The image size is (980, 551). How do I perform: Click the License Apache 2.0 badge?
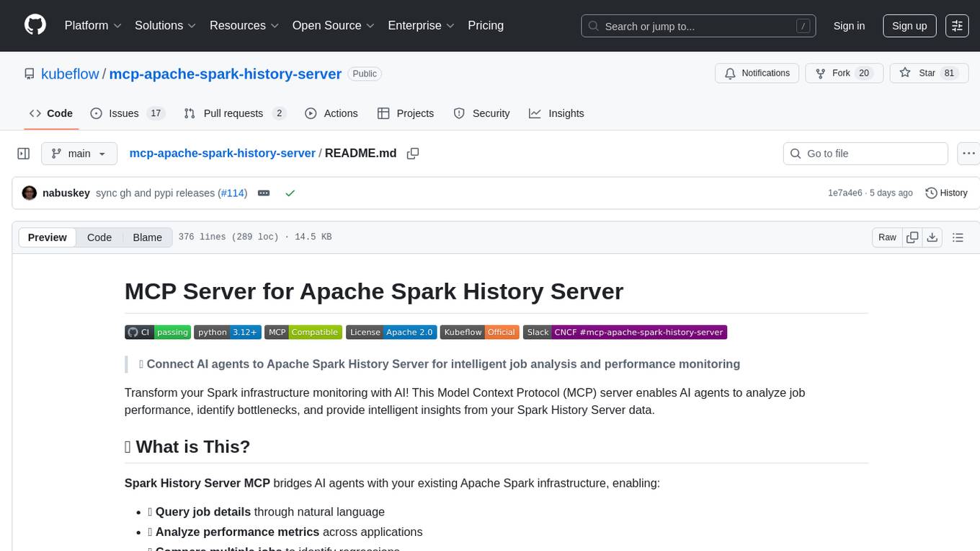(391, 332)
